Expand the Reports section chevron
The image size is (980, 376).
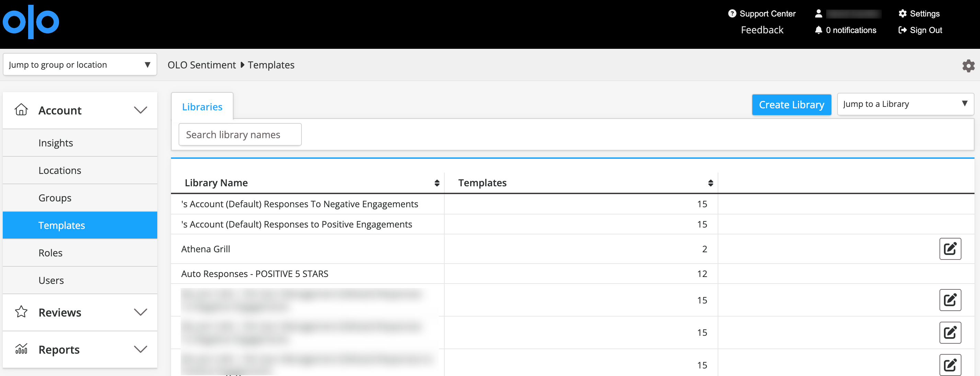(140, 349)
